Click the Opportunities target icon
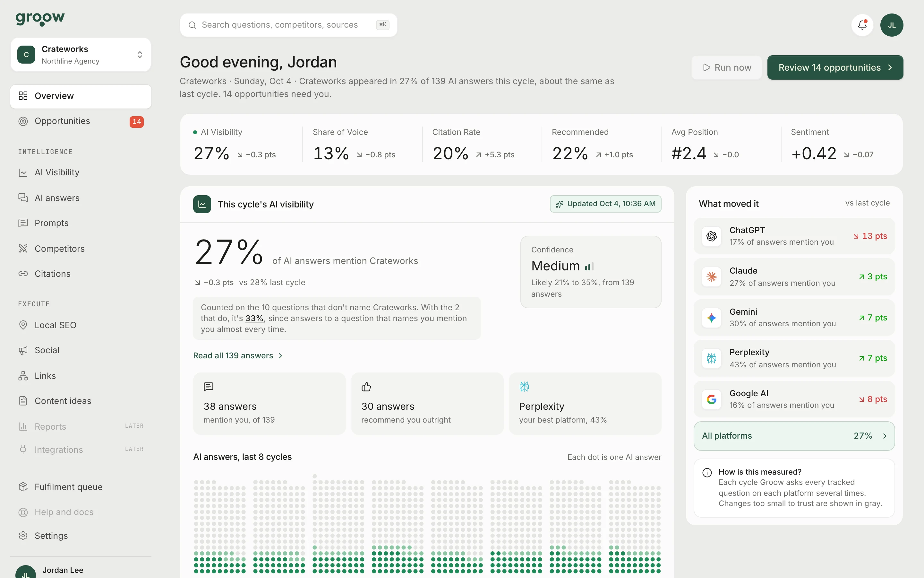This screenshot has height=578, width=924. (23, 121)
